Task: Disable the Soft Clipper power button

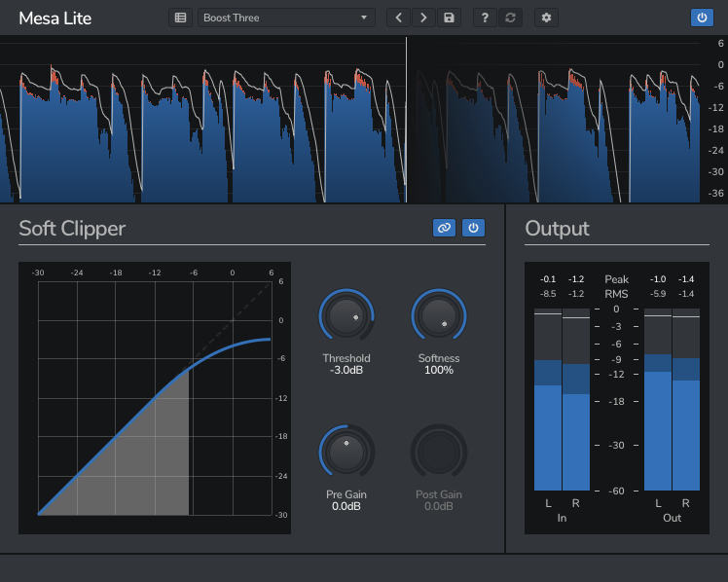Action: [x=473, y=228]
